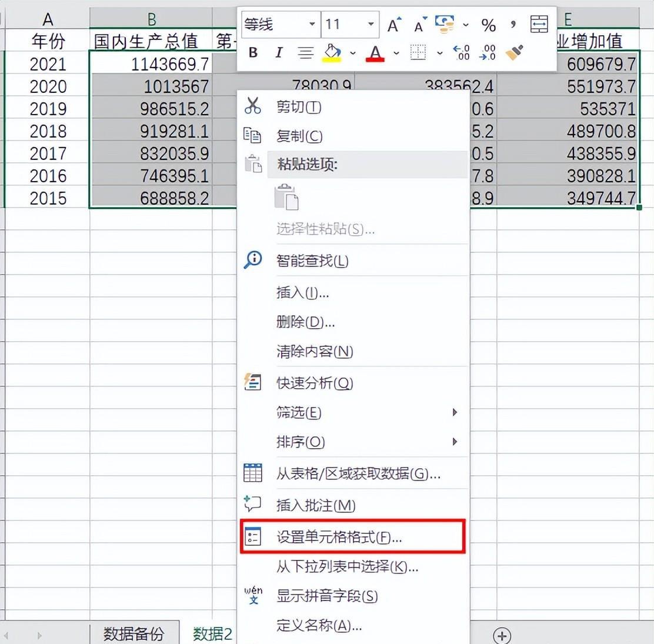Apply the red font color A
This screenshot has height=644, width=654.
tap(375, 53)
